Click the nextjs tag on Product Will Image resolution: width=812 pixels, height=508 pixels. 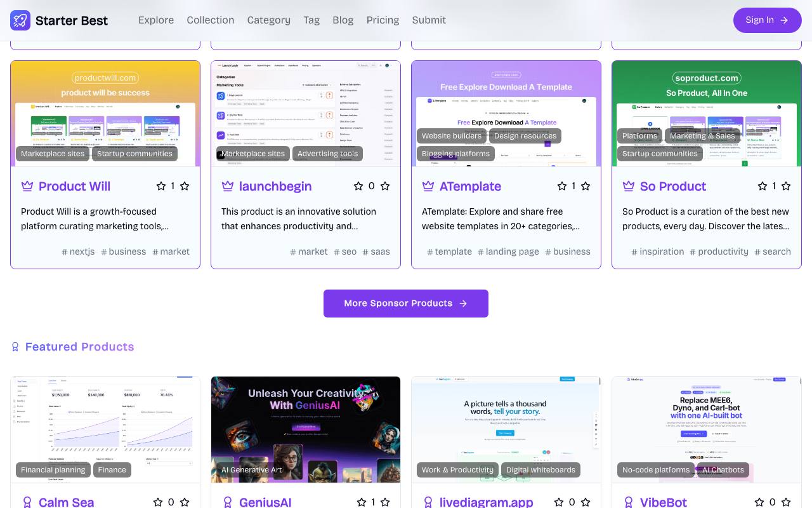78,251
